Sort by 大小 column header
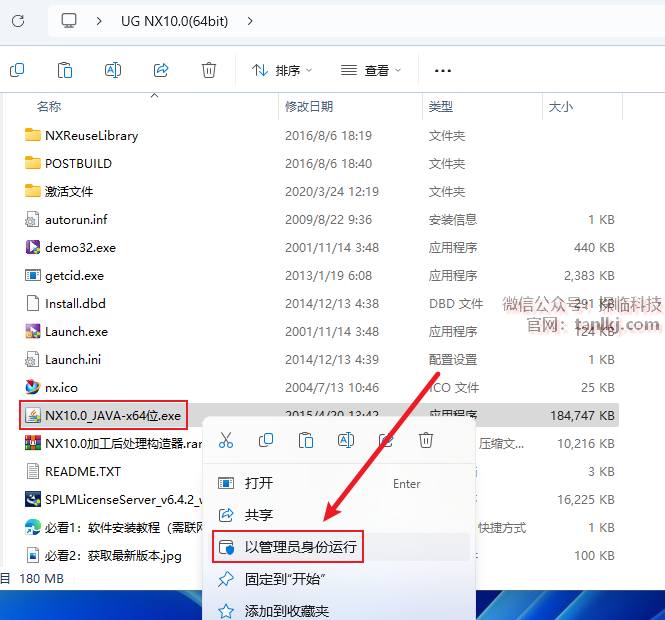The image size is (665, 620). tap(560, 106)
